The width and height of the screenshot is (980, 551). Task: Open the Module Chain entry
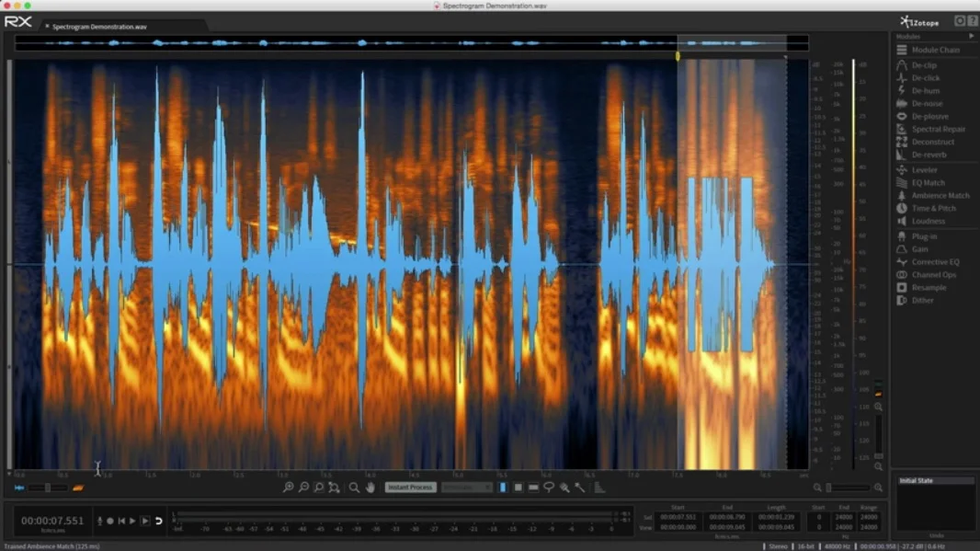933,50
